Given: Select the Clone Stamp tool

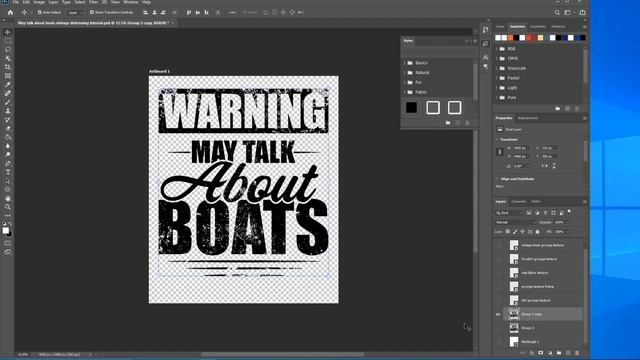Looking at the screenshot, I should click(7, 111).
